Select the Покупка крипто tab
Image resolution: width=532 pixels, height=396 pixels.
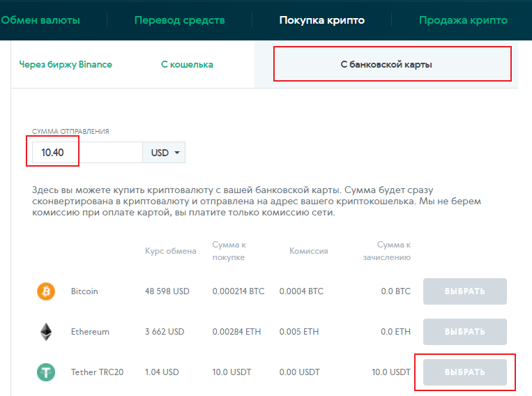[321, 20]
